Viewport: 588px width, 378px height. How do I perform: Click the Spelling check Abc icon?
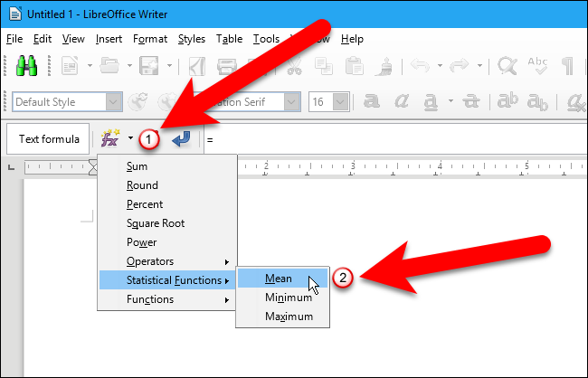point(537,66)
